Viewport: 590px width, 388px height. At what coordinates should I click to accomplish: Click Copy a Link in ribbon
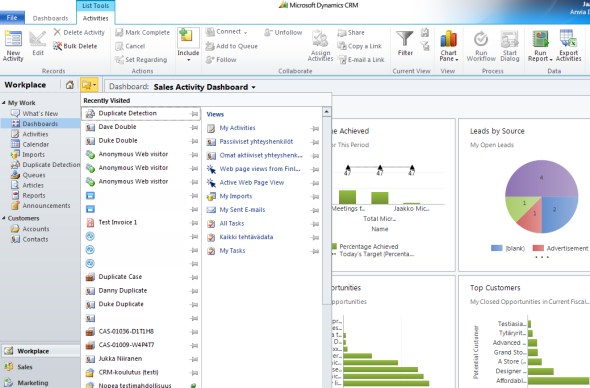tap(359, 46)
